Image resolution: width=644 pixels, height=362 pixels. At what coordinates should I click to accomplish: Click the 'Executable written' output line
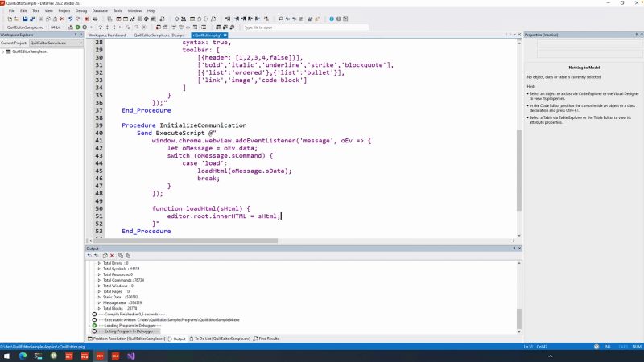click(x=170, y=319)
